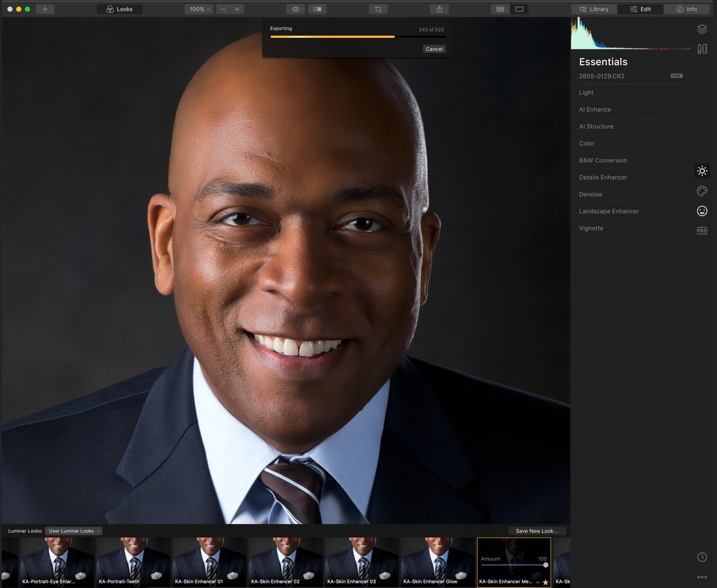Viewport: 717px width, 588px height.
Task: Click the Save New Look button
Action: point(537,531)
